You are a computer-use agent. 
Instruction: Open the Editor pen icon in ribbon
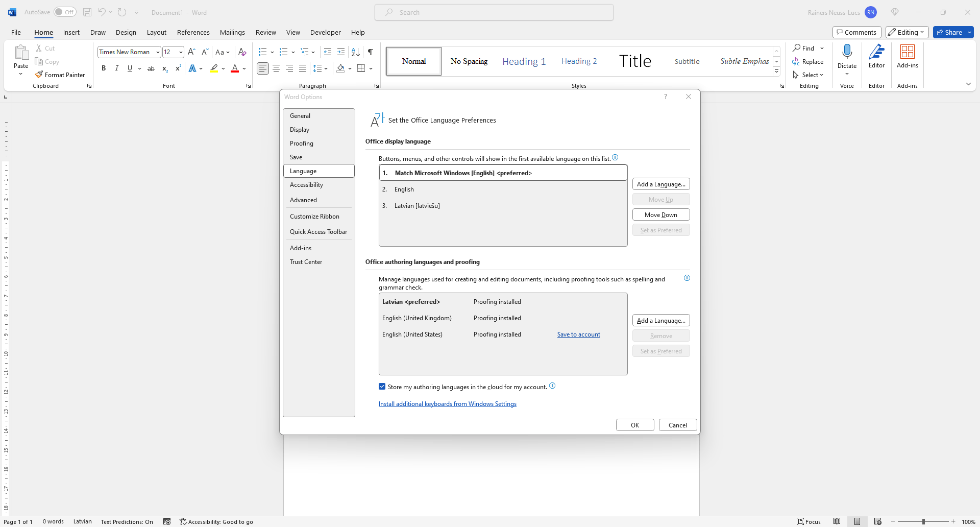[x=876, y=52]
